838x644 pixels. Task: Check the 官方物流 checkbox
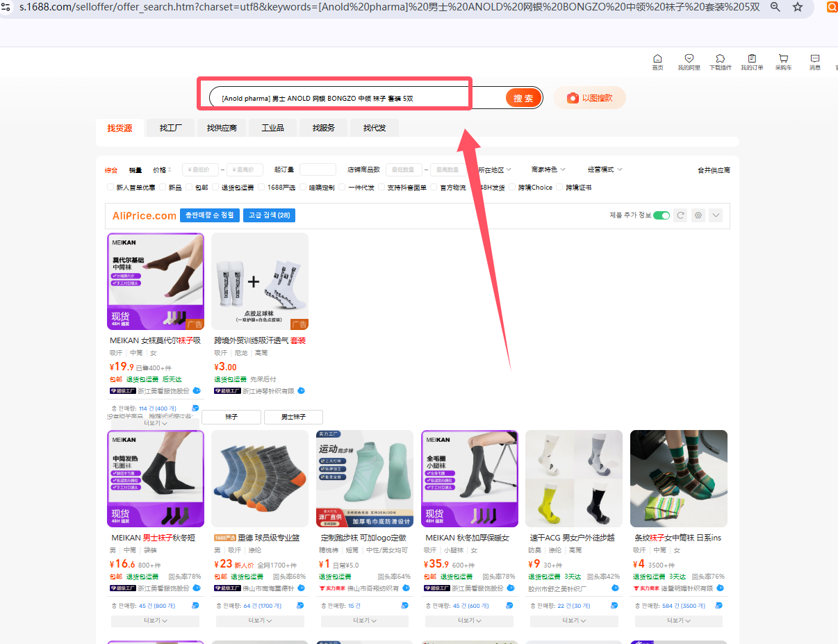tap(434, 187)
